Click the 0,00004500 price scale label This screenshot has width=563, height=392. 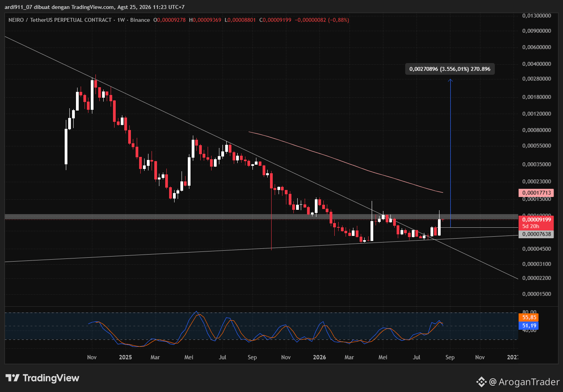click(x=537, y=249)
